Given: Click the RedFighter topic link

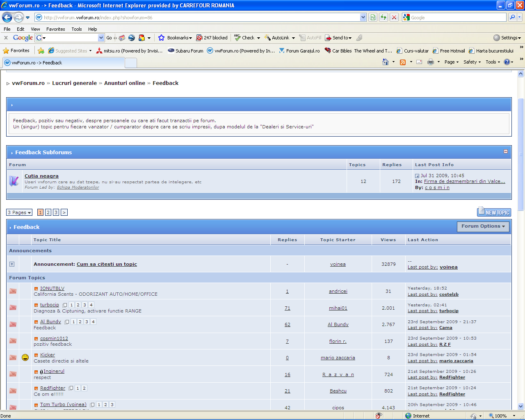Looking at the screenshot, I should click(52, 388).
